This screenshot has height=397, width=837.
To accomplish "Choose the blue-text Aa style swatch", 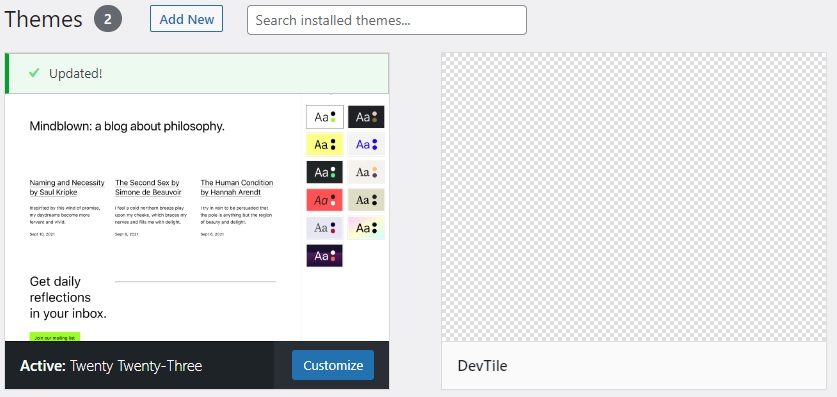I will (x=366, y=144).
